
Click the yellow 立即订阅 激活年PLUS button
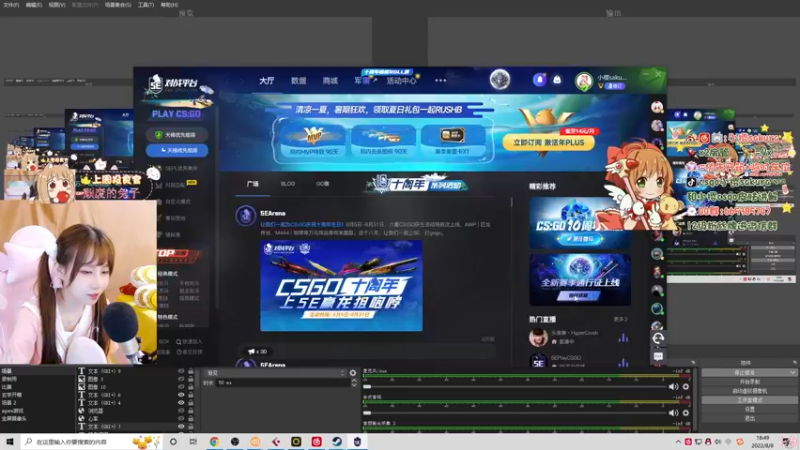pos(548,142)
